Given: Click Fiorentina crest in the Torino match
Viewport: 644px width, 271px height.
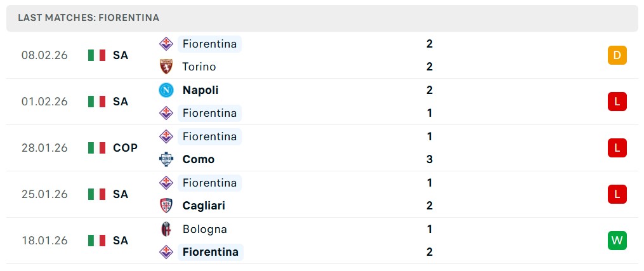Looking at the screenshot, I should [x=166, y=44].
